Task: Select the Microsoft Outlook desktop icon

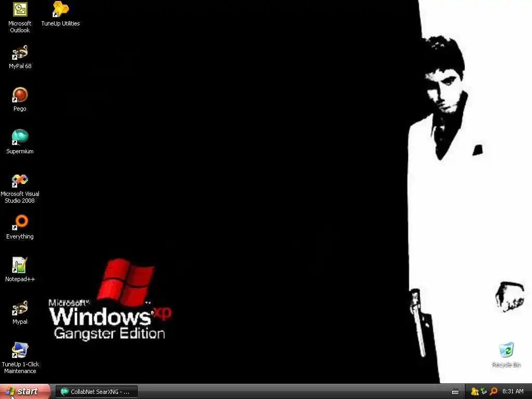Action: (20, 17)
